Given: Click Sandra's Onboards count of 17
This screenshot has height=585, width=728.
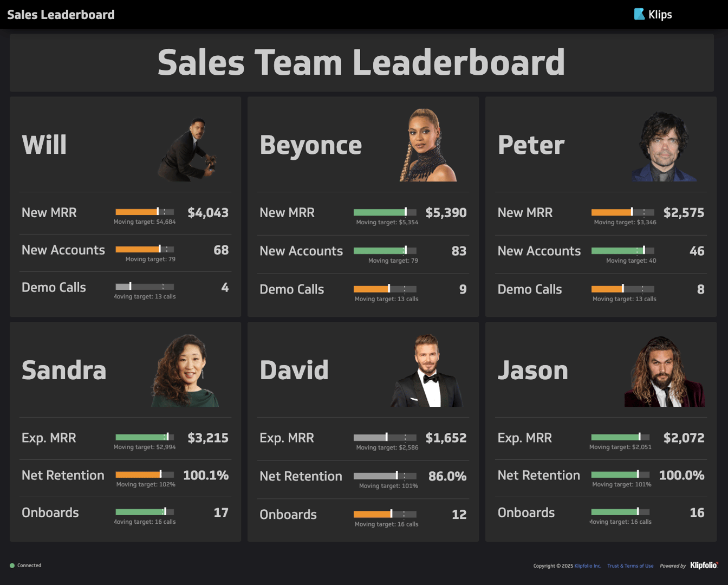Looking at the screenshot, I should 221,511.
